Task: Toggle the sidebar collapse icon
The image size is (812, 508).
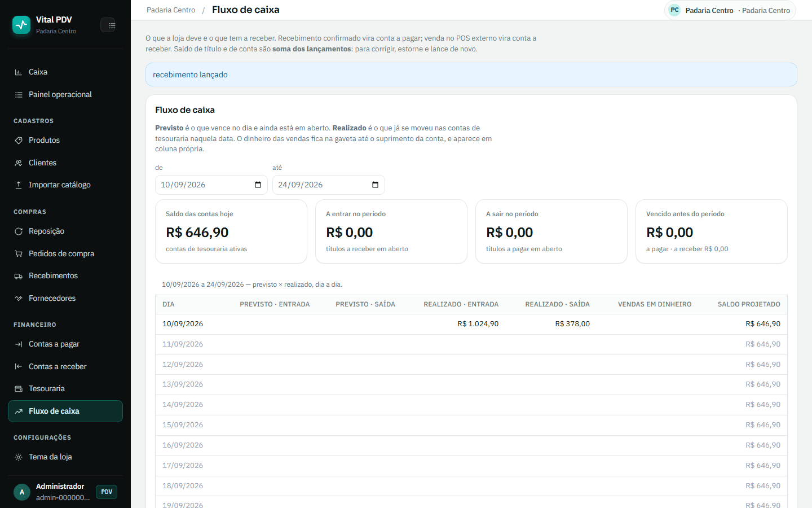Action: 108,25
